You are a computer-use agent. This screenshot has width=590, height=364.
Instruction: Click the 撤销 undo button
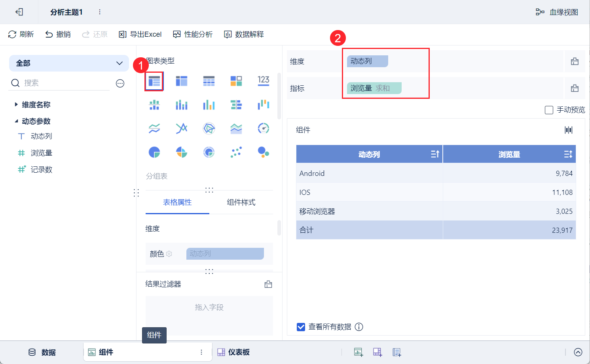pos(58,34)
